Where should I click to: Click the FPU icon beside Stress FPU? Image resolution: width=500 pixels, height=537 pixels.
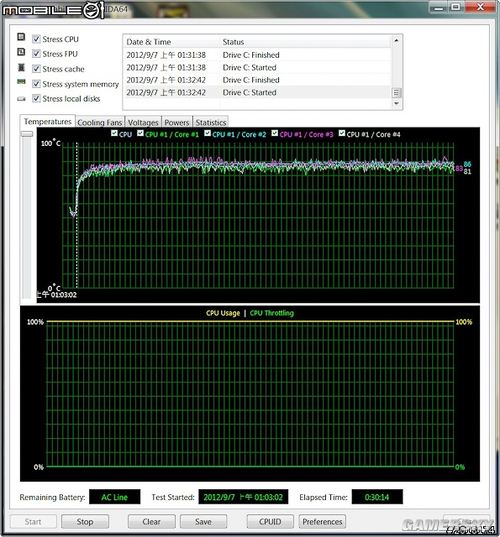[x=21, y=52]
